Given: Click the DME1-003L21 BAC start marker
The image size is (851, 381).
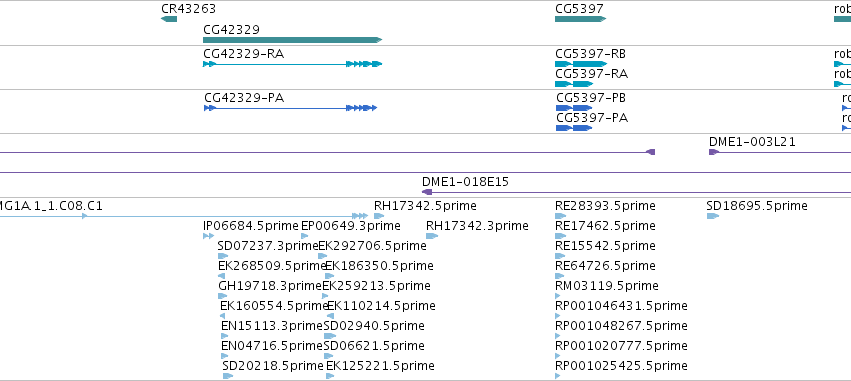Looking at the screenshot, I should click(714, 152).
